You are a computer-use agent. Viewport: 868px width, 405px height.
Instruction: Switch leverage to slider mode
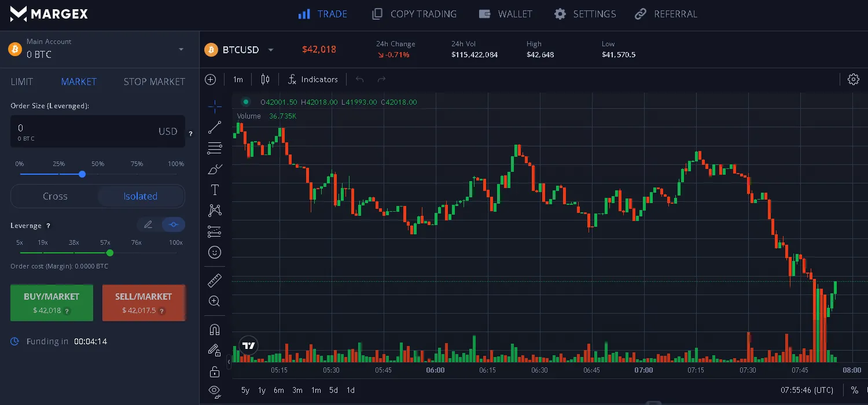point(173,224)
